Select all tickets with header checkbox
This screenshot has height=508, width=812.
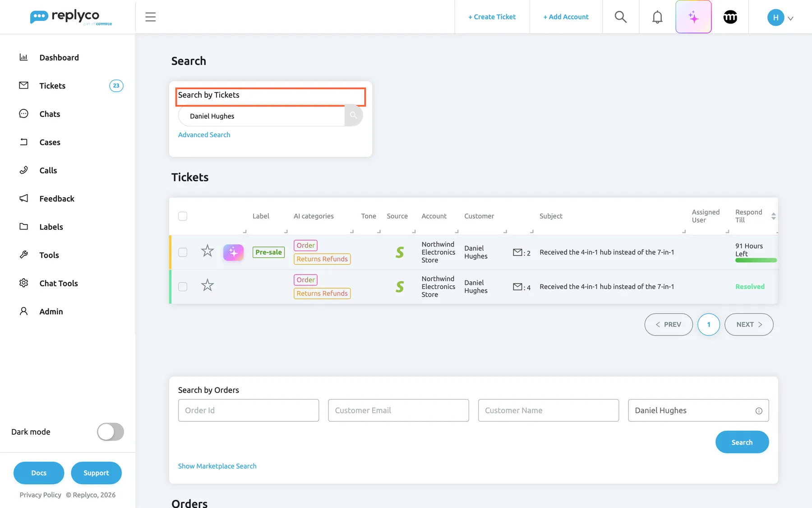click(x=183, y=216)
